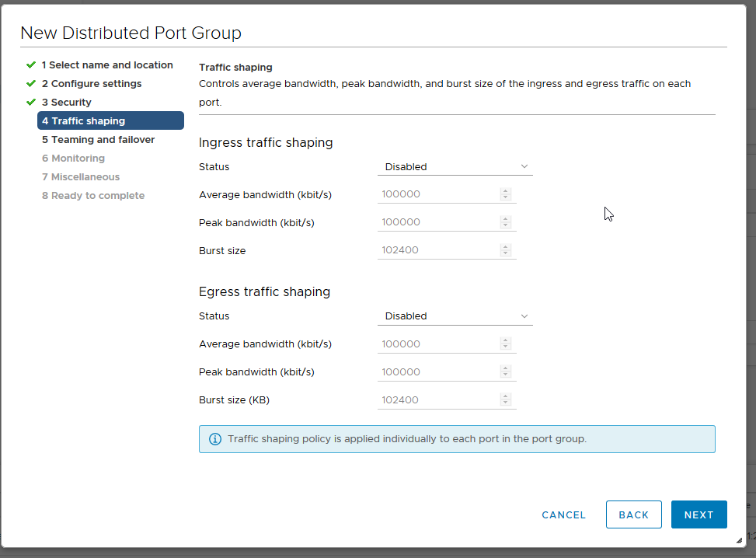Click the info icon in the traffic shaping notice
The image size is (756, 558).
(x=215, y=439)
